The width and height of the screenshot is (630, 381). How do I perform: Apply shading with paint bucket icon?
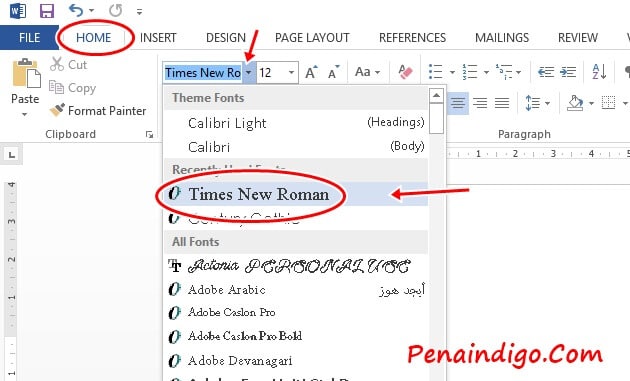point(575,103)
